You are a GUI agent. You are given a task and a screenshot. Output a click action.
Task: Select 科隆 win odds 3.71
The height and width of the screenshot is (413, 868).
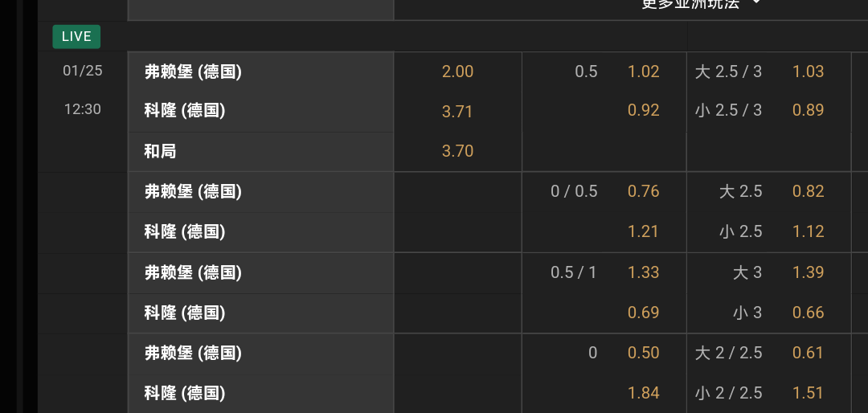(457, 112)
